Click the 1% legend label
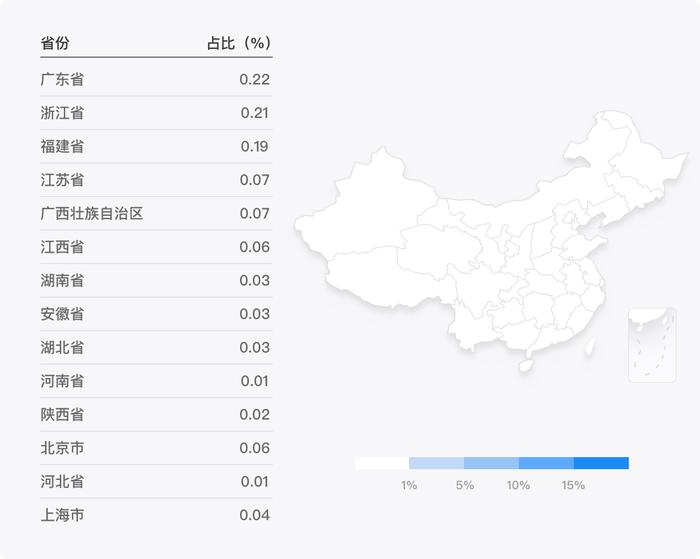 point(409,485)
